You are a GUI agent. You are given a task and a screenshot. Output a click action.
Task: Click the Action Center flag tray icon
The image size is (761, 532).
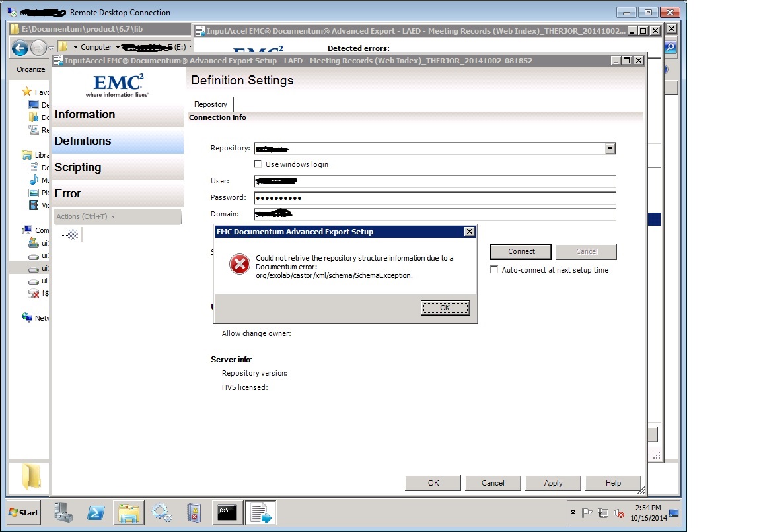(587, 513)
